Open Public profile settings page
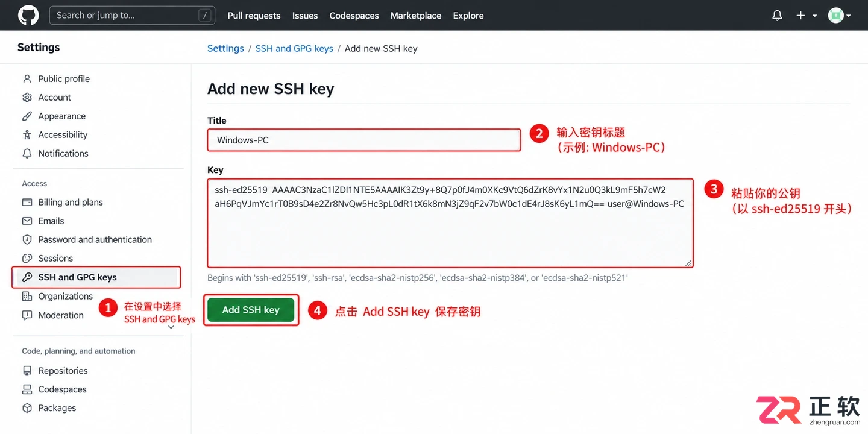 [64, 79]
